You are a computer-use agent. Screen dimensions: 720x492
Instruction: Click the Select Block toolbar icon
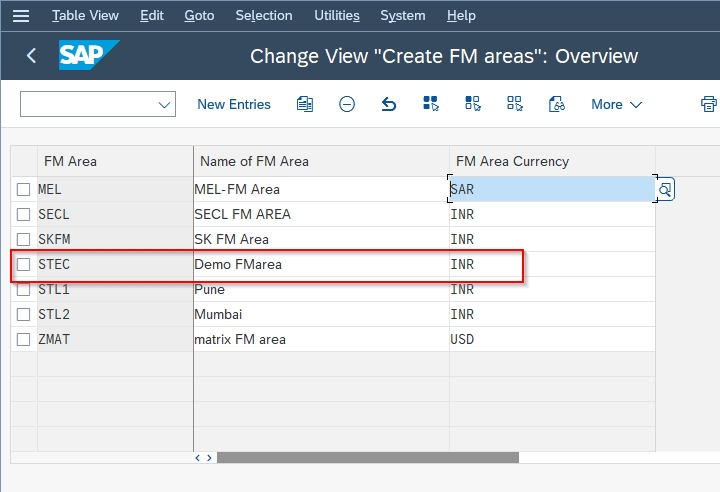click(x=473, y=104)
